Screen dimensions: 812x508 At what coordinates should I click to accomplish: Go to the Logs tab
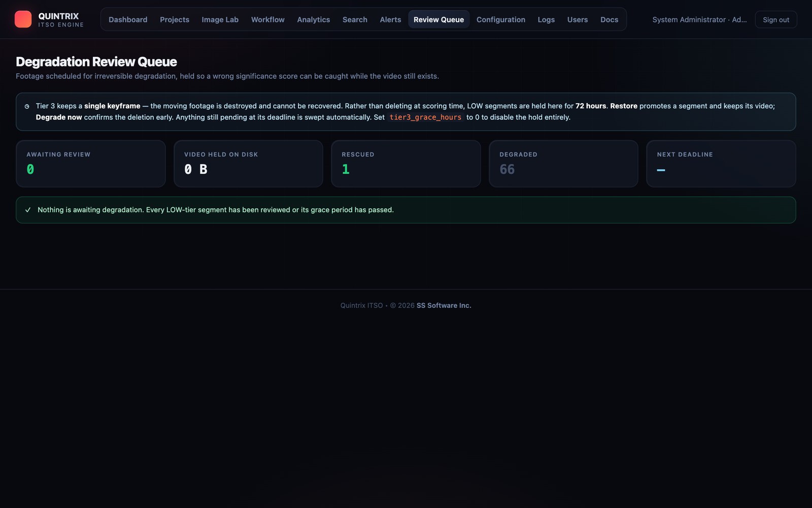coord(546,19)
